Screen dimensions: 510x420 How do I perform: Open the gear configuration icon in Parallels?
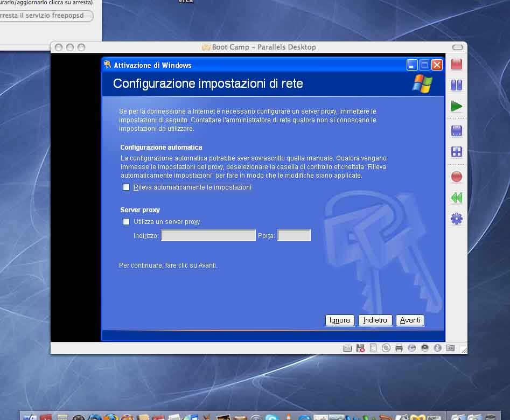click(457, 219)
